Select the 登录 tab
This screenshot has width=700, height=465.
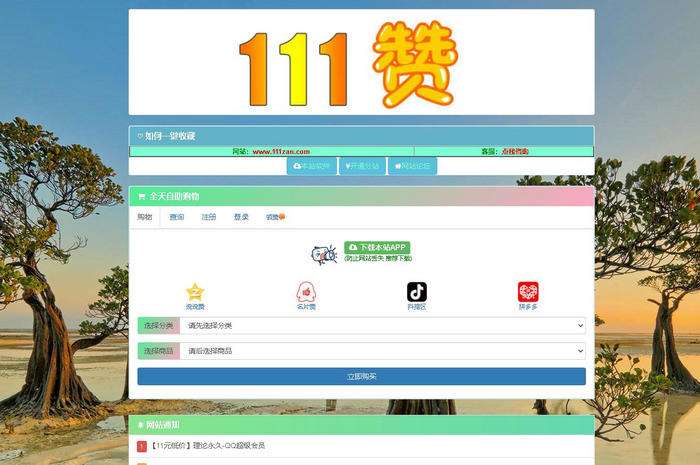(241, 217)
